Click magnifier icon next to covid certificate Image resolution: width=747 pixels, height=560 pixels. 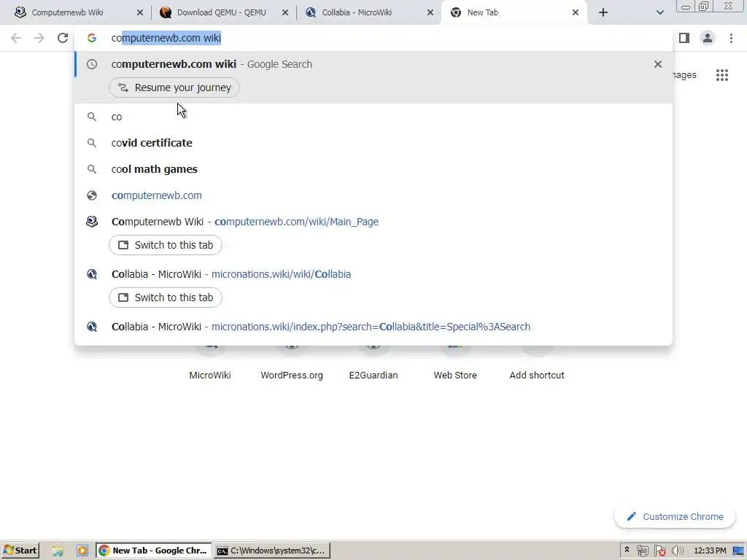92,143
